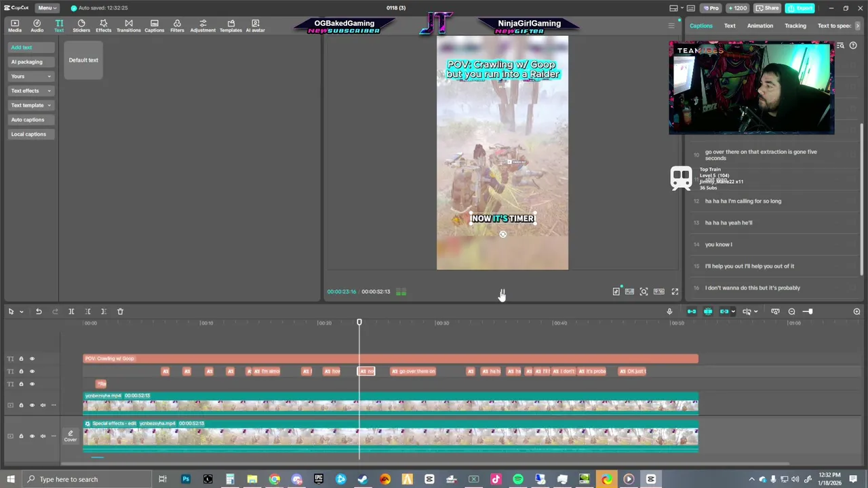Click the Delete left (trim start) icon
This screenshot has width=868, height=488.
(x=87, y=311)
